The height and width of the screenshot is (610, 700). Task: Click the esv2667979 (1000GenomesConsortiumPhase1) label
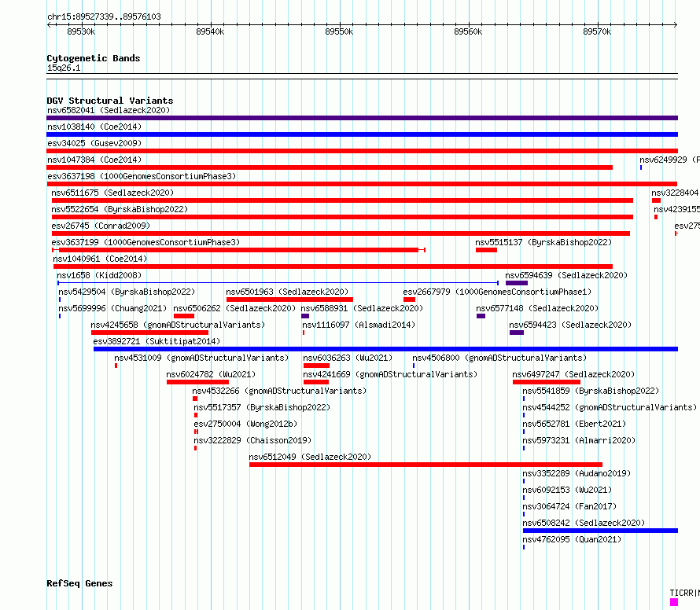tap(497, 292)
